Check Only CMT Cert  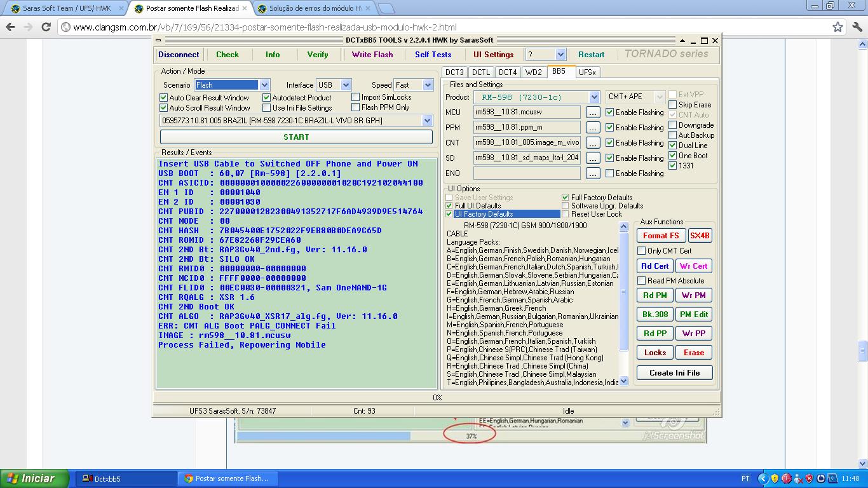coord(641,251)
